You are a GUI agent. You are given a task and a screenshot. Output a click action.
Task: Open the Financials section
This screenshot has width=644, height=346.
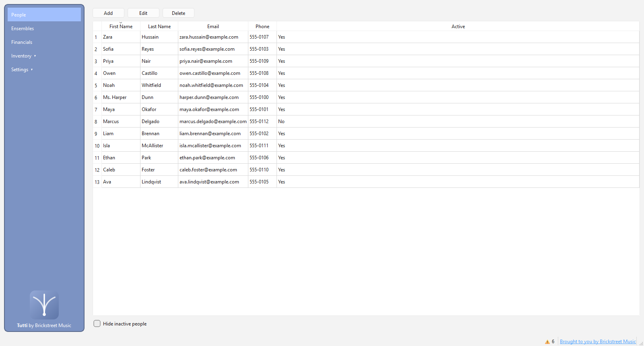[44, 42]
